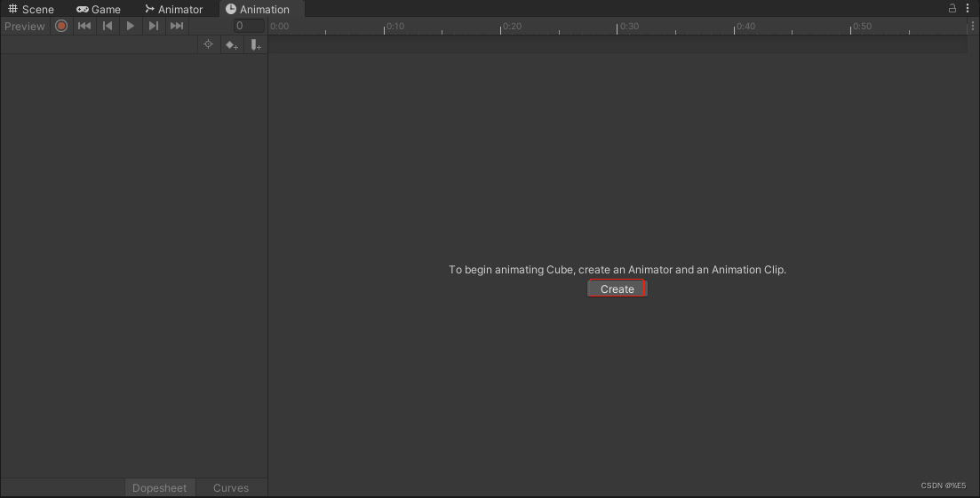Viewport: 980px width, 498px height.
Task: Jump to next keyframe
Action: tap(153, 27)
